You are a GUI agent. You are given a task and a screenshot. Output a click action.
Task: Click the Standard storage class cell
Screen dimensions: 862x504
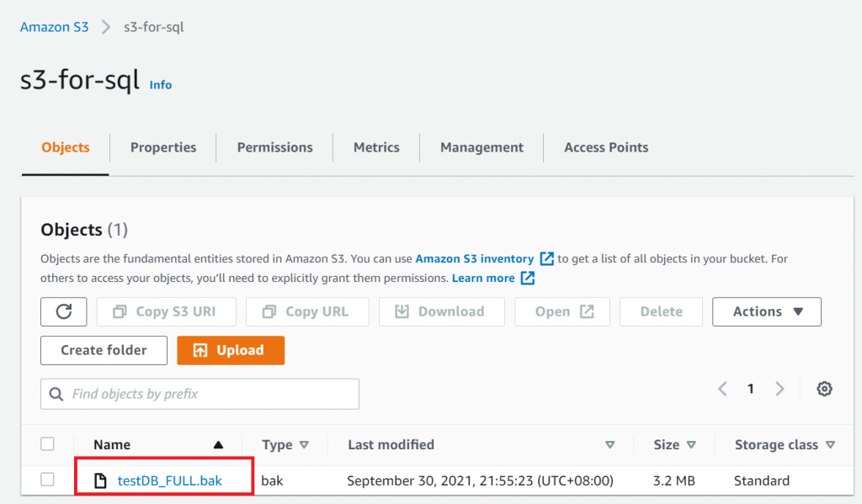pos(761,481)
